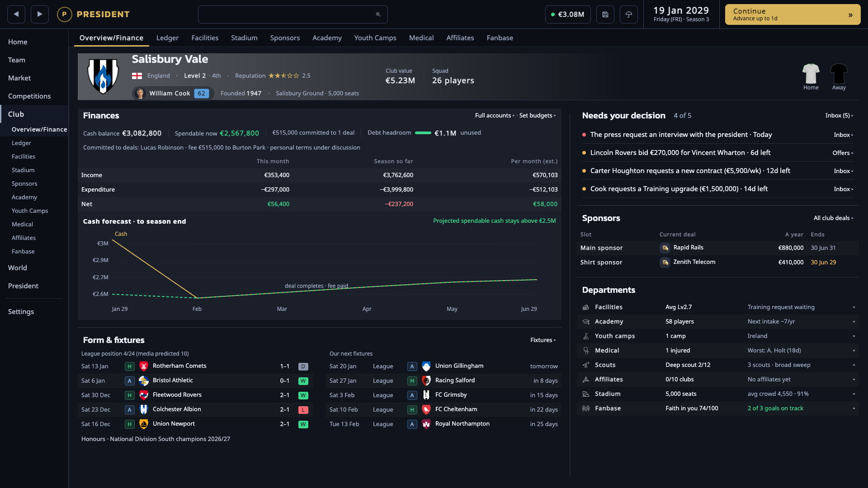Expand the Affiliates department row arrow

click(x=854, y=380)
